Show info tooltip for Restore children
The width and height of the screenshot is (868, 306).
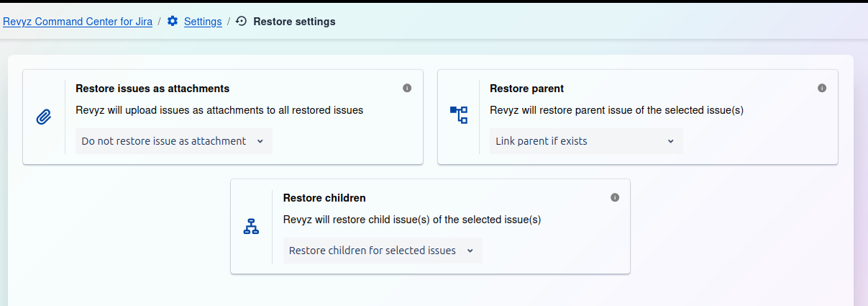point(615,197)
